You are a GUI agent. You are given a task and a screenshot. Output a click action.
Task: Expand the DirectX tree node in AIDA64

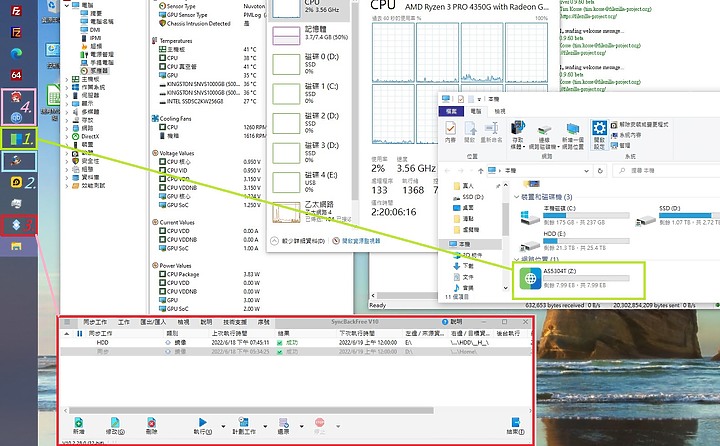67,136
